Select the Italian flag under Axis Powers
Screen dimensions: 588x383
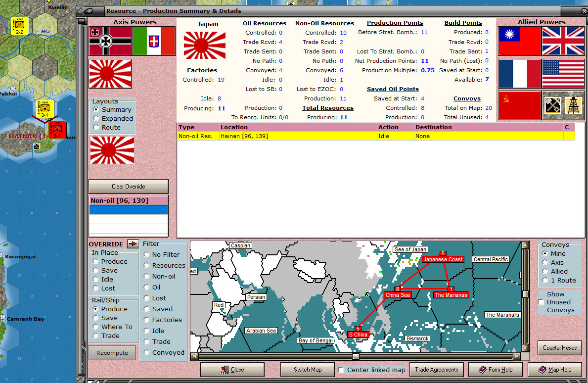pos(154,41)
